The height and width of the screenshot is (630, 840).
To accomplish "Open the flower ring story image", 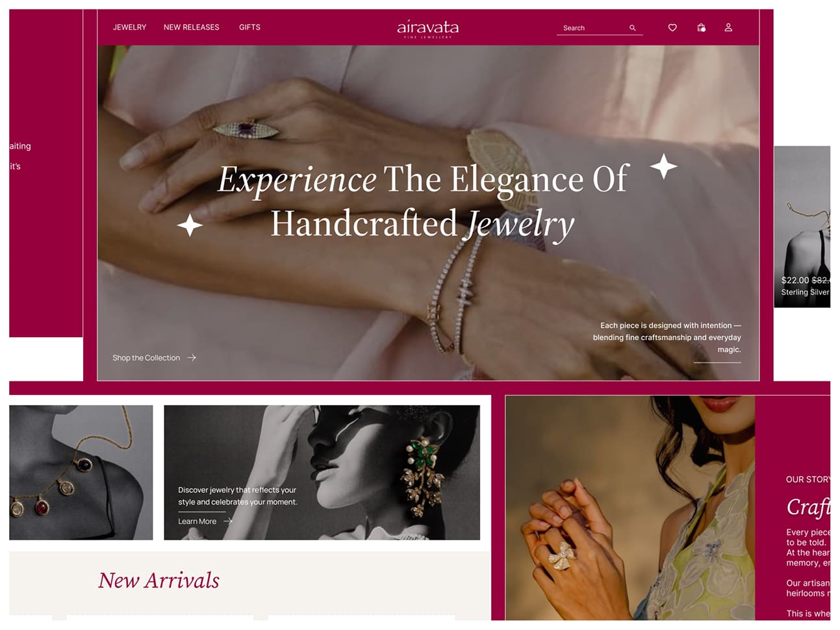I will click(x=630, y=507).
